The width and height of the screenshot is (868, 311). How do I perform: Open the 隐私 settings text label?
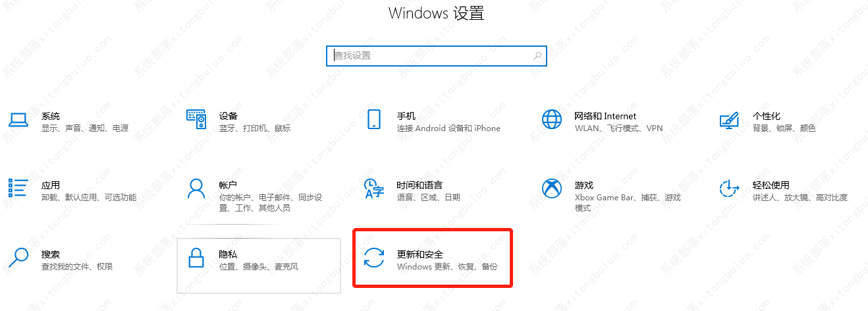(x=228, y=254)
